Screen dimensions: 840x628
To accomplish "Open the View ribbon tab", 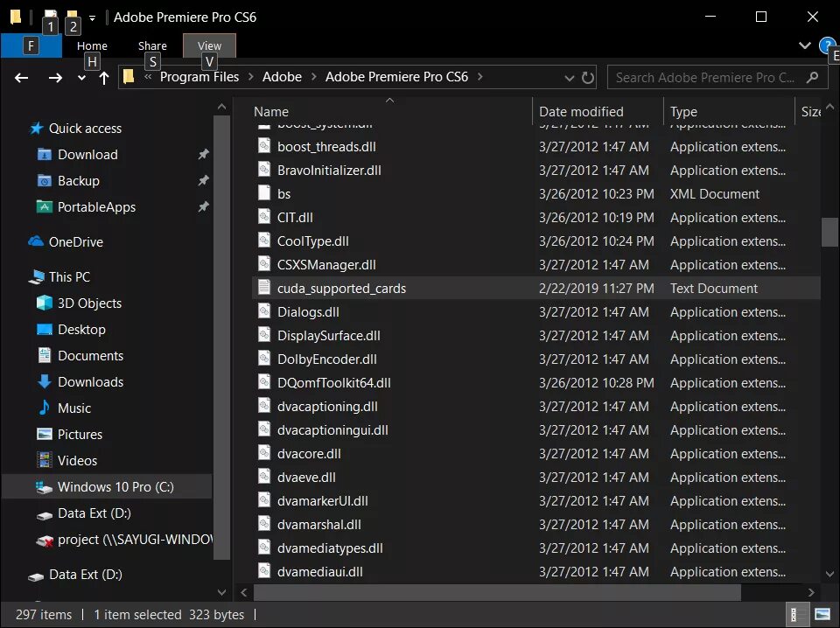I will tap(209, 46).
